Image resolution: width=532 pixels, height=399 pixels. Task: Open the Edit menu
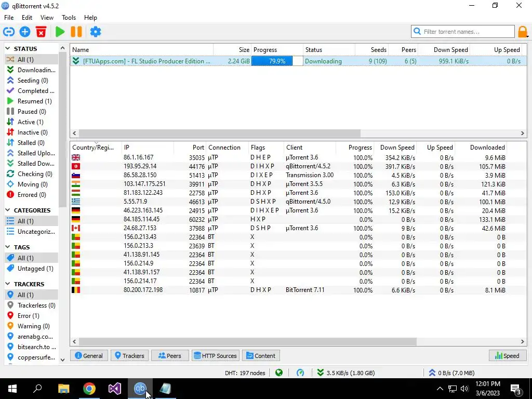27,18
